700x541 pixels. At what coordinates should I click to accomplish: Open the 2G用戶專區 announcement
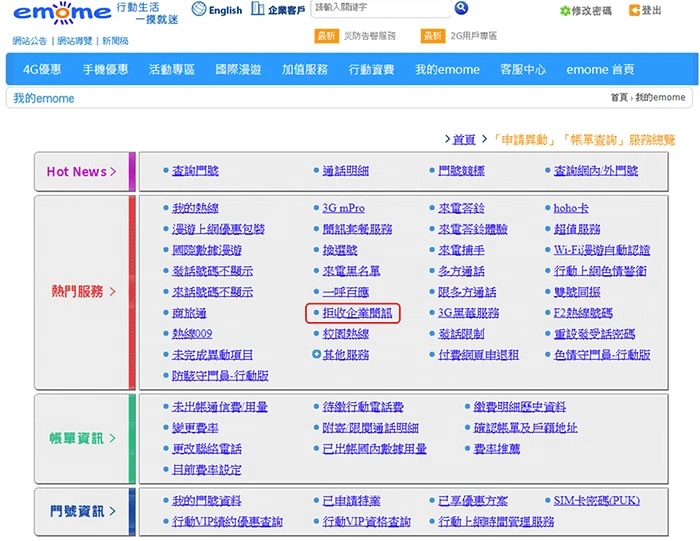pos(473,36)
